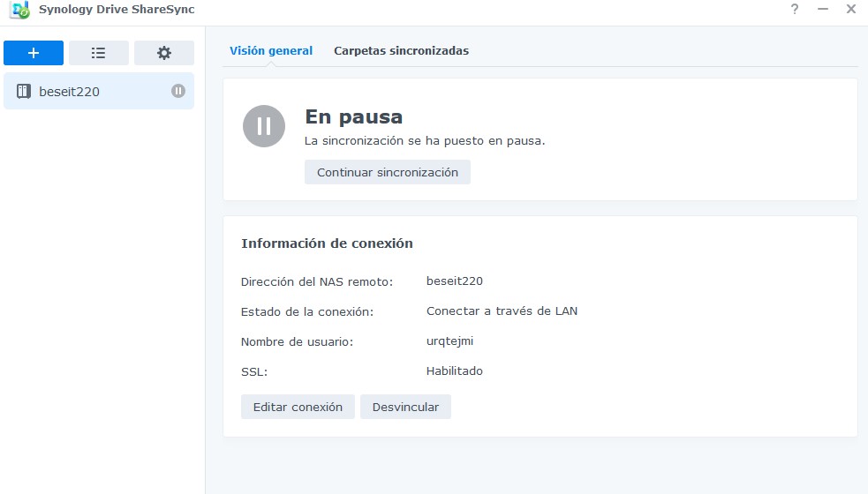Open the list view icon in sidebar toolbar
The height and width of the screenshot is (494, 868).
(x=99, y=53)
